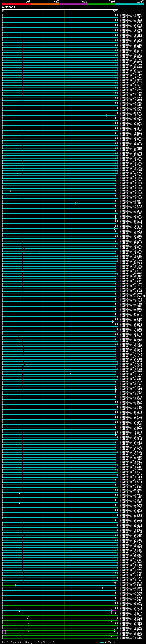Click hit label UniRef100_P46462

pyautogui.click(x=131, y=206)
